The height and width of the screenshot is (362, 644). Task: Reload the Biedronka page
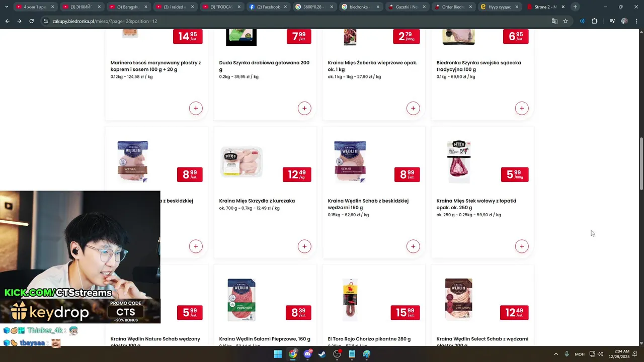tap(31, 21)
